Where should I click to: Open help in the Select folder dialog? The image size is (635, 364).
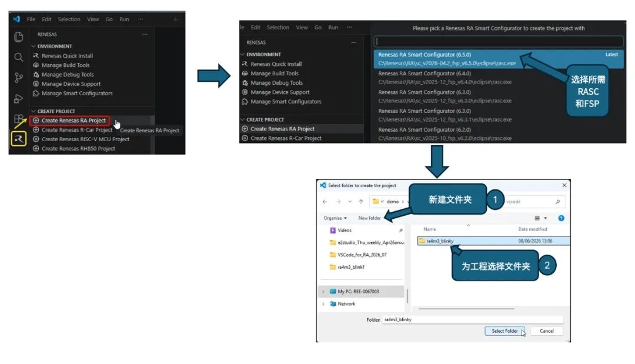(x=562, y=218)
